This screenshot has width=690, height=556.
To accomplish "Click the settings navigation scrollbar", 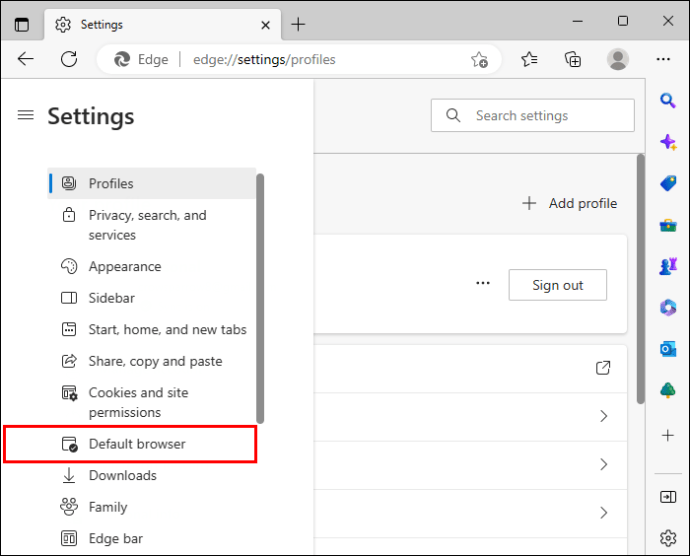I will click(260, 298).
